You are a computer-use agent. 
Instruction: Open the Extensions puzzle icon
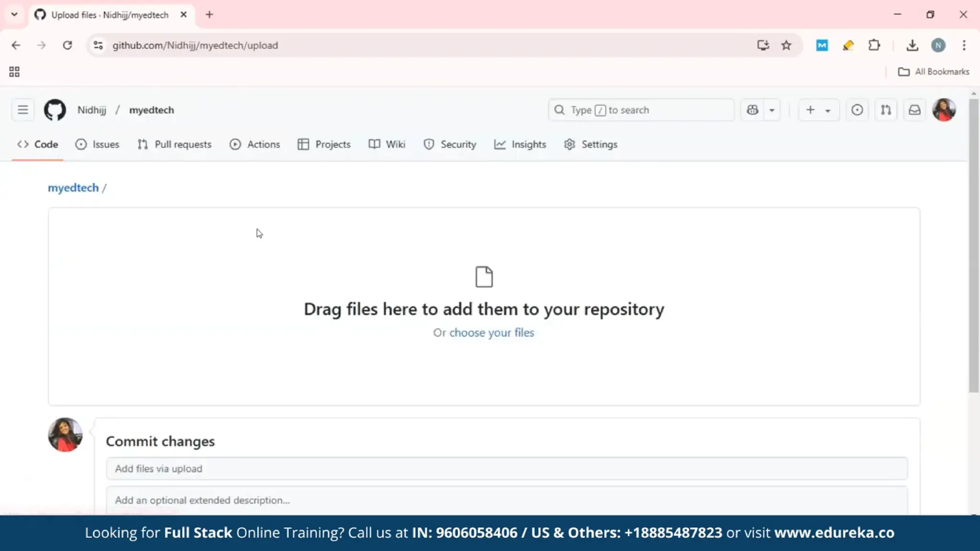[x=874, y=45]
